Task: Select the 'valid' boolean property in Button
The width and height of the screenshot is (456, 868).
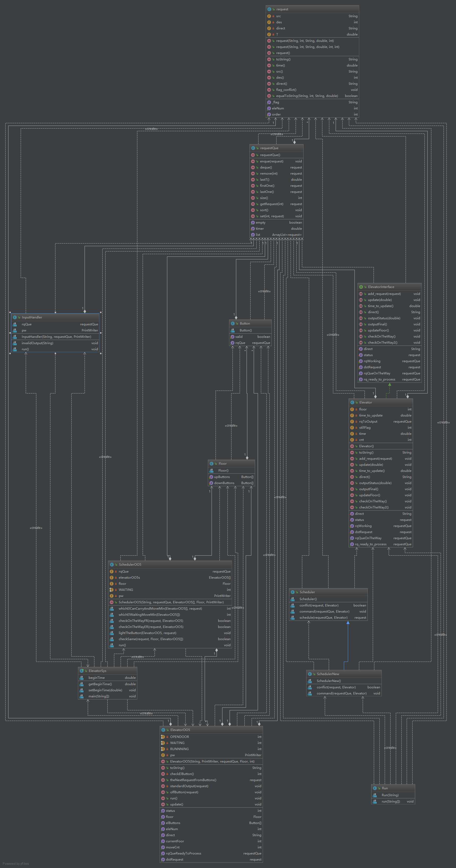Action: tap(250, 336)
